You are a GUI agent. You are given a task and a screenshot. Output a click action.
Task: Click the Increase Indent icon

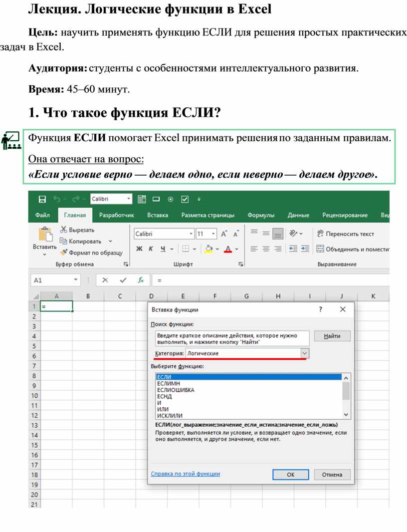pyautogui.click(x=305, y=249)
